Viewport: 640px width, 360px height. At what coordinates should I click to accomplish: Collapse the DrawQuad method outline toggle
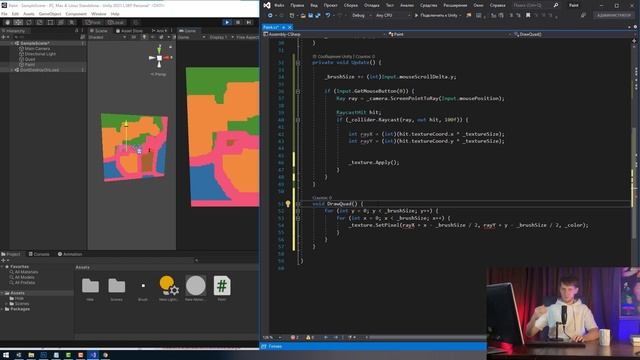tap(298, 204)
